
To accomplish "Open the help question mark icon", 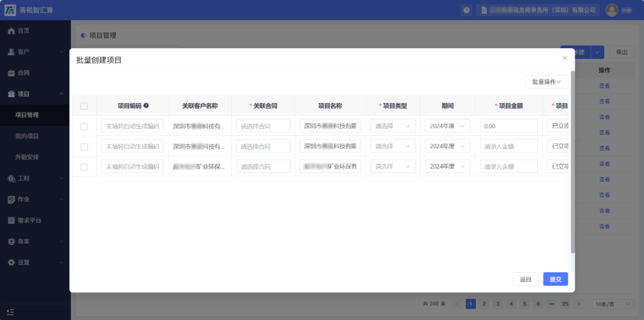I will (x=466, y=10).
